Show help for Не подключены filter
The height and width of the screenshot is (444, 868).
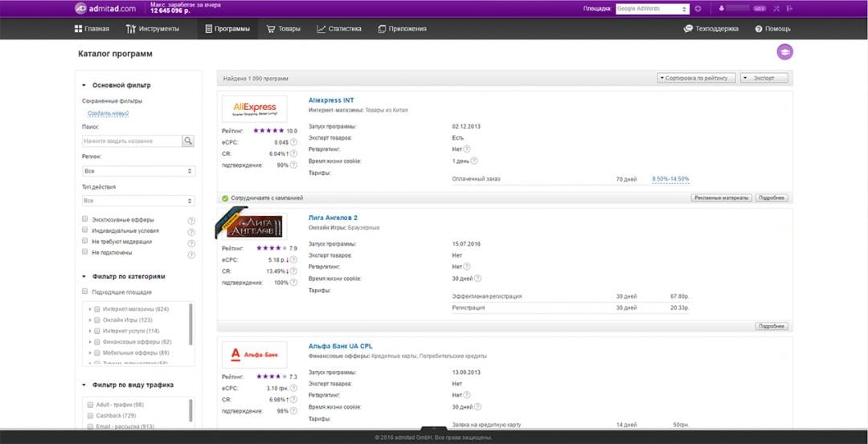click(191, 255)
